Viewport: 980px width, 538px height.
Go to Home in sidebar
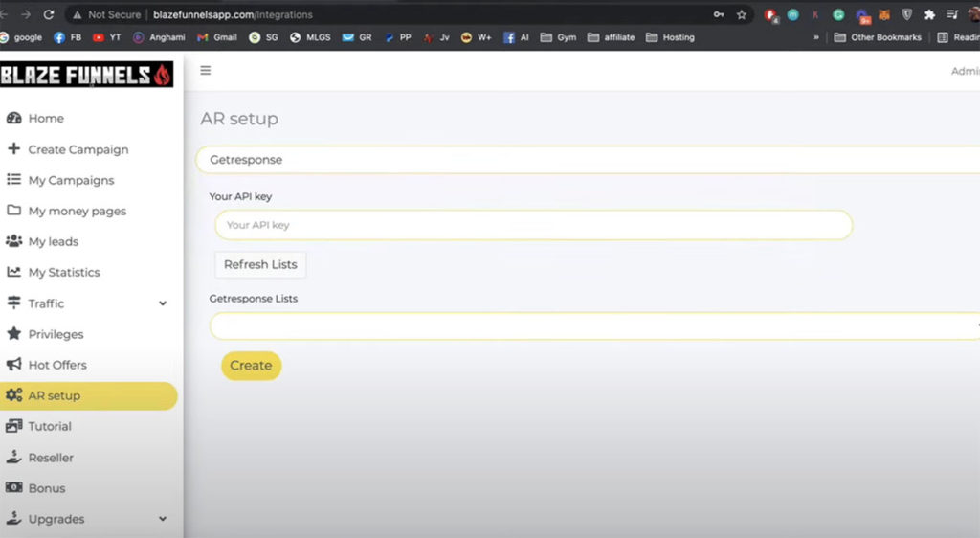point(46,118)
